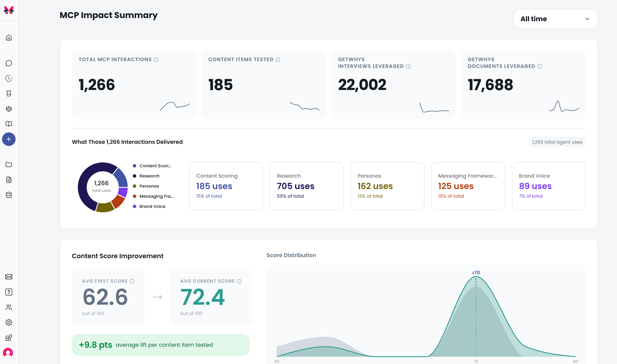
Task: Click the balance scales icon
Action: coord(9,109)
